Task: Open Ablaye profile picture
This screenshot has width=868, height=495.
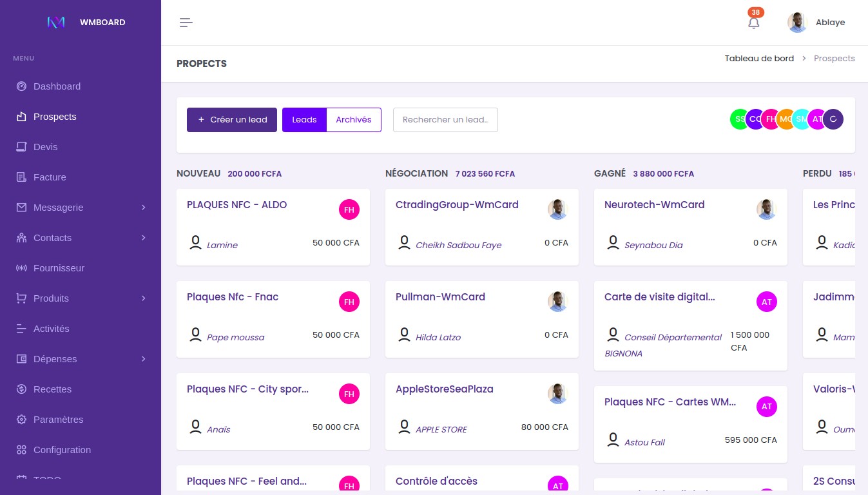Action: coord(797,23)
